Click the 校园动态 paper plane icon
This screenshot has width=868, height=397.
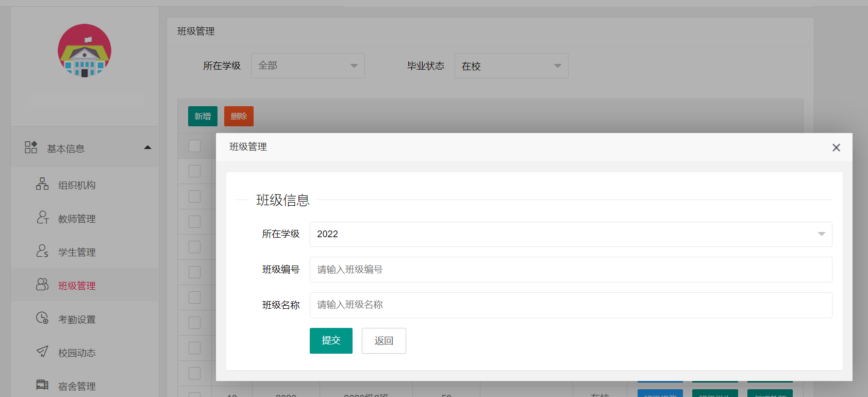42,352
